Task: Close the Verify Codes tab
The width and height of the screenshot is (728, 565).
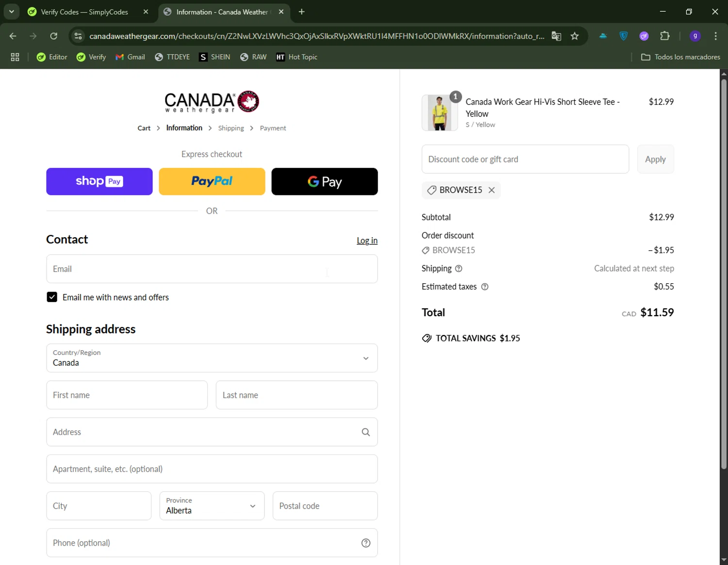Action: 146,12
